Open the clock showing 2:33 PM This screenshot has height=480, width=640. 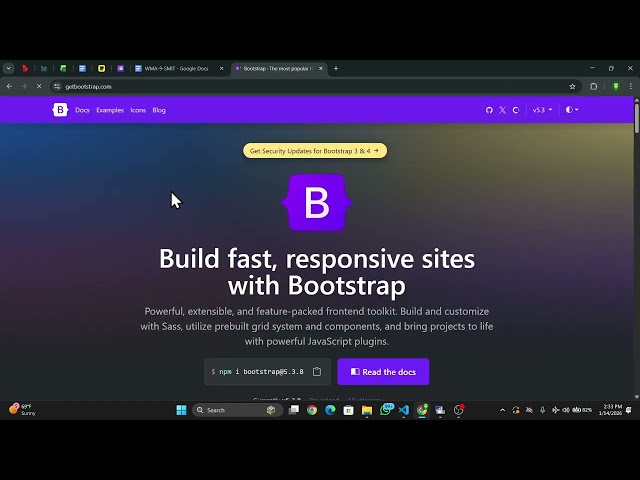pos(610,410)
